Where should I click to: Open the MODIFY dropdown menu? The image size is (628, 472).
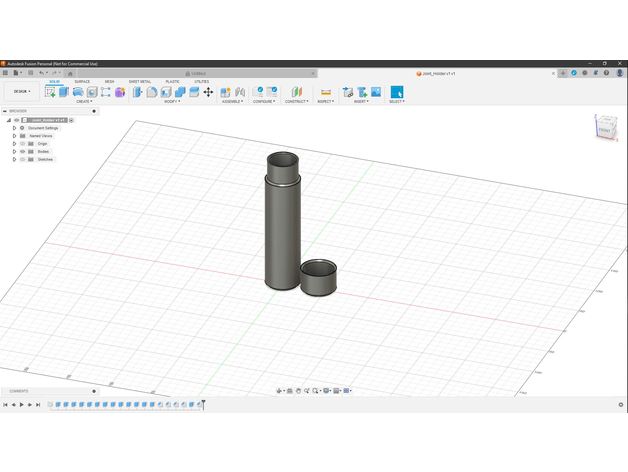tap(171, 101)
